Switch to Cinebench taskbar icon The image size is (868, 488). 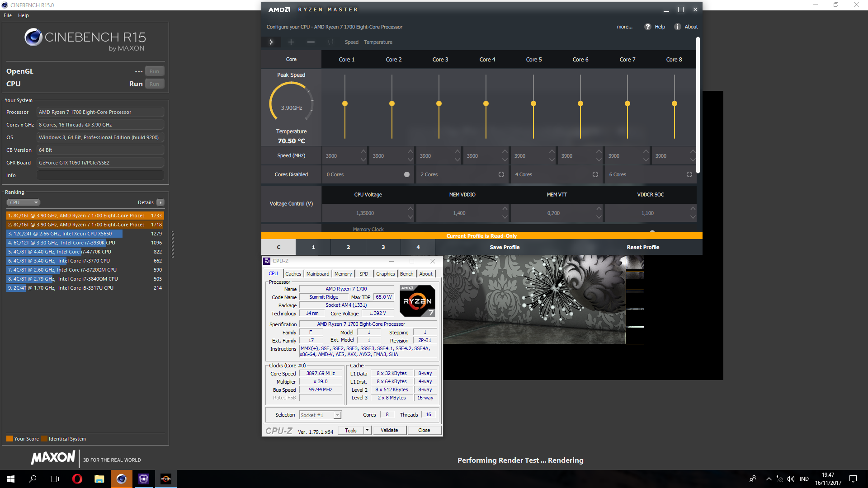122,479
